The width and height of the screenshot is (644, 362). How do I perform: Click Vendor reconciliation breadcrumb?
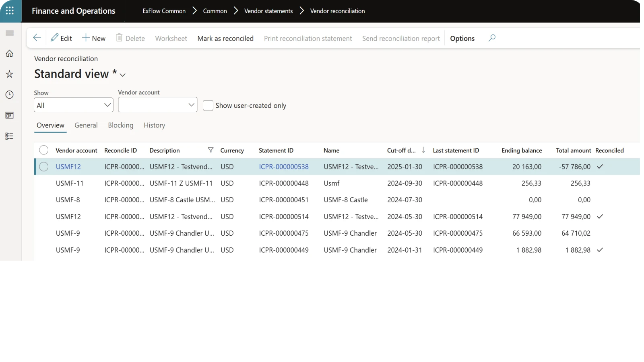[337, 11]
